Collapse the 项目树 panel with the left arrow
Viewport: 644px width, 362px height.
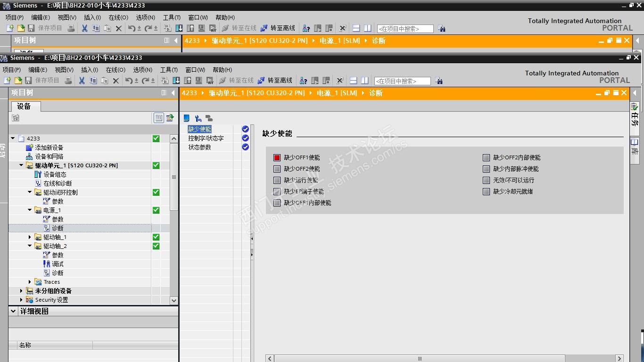(x=173, y=93)
